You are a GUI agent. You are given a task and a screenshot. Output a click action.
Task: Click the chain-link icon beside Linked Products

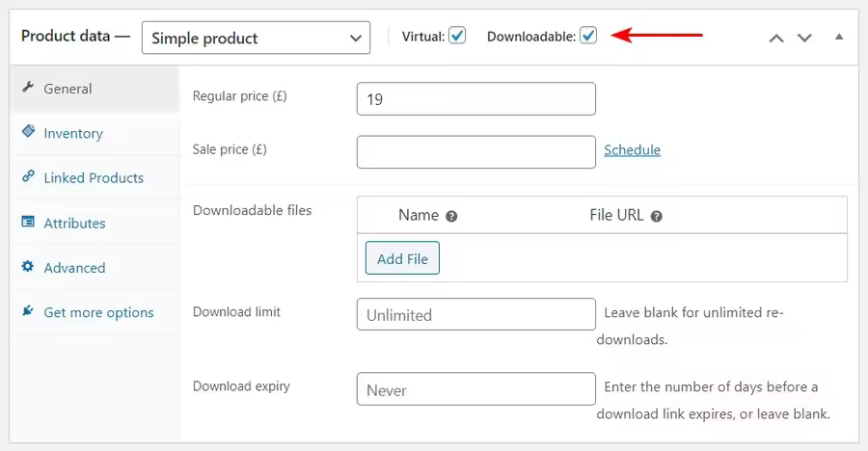coord(28,176)
